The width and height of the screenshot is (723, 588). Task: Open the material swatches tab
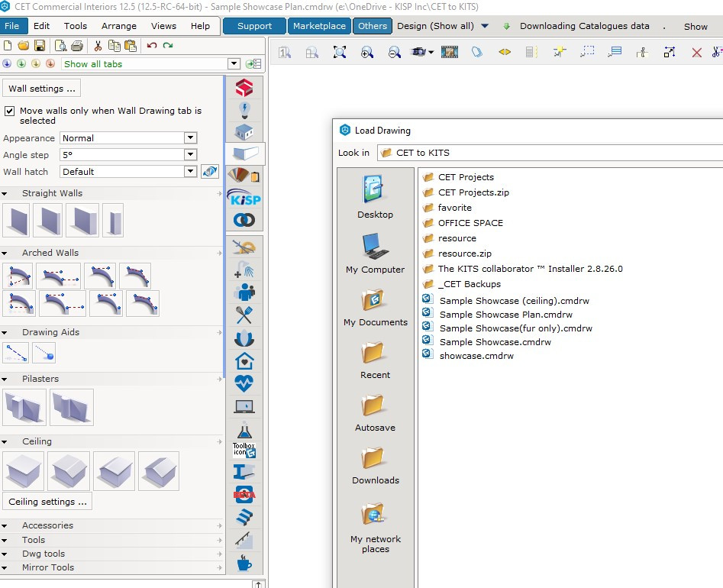[x=244, y=175]
